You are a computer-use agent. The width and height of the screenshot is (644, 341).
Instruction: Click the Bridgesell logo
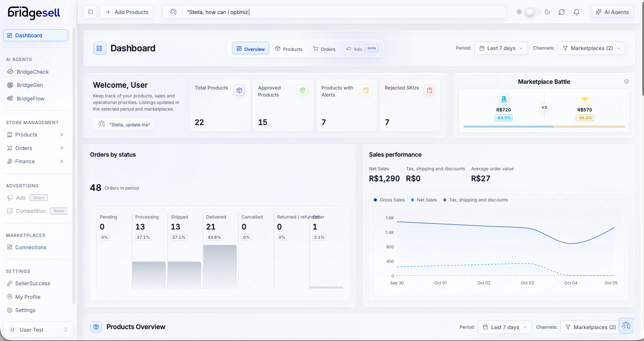(34, 13)
